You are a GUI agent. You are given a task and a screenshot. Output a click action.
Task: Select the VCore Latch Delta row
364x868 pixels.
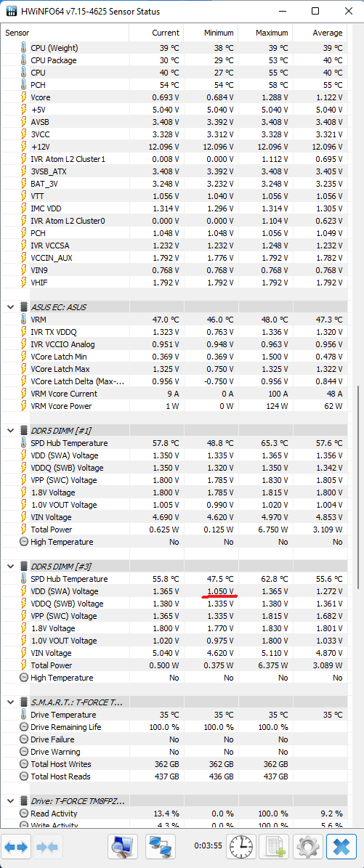pyautogui.click(x=175, y=381)
